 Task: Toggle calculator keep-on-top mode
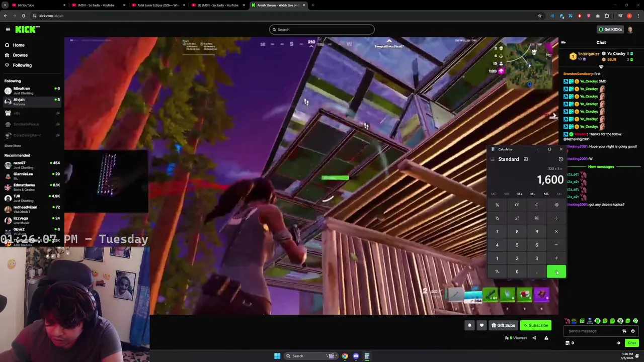pyautogui.click(x=526, y=159)
